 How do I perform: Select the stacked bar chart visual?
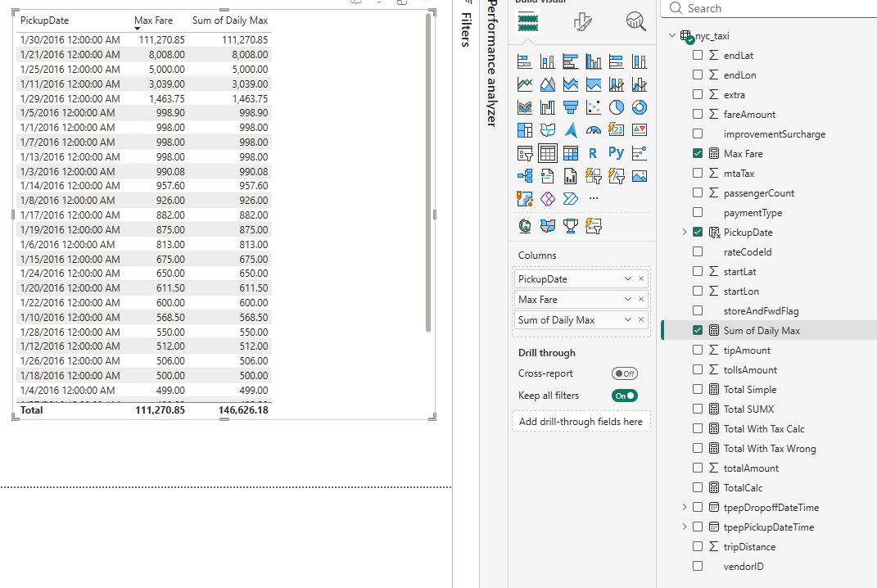[525, 61]
